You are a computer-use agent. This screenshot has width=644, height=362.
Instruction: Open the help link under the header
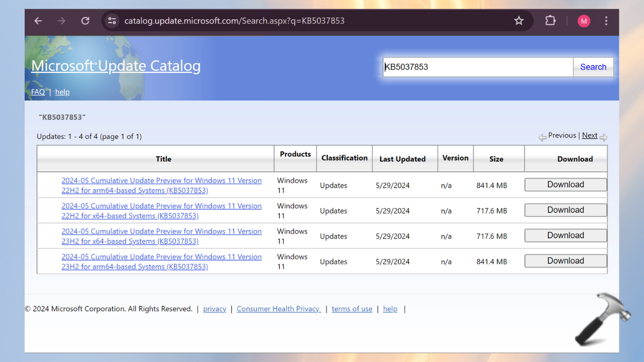[x=62, y=92]
